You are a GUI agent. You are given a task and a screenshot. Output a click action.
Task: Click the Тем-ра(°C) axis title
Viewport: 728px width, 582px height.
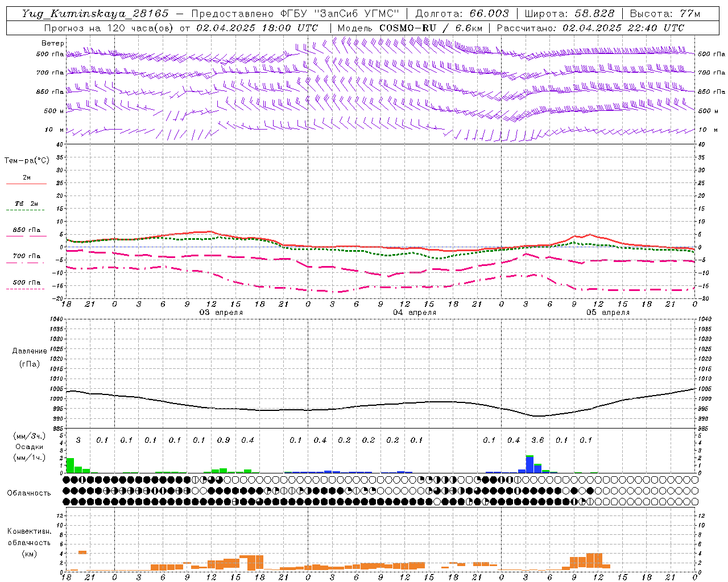click(27, 161)
